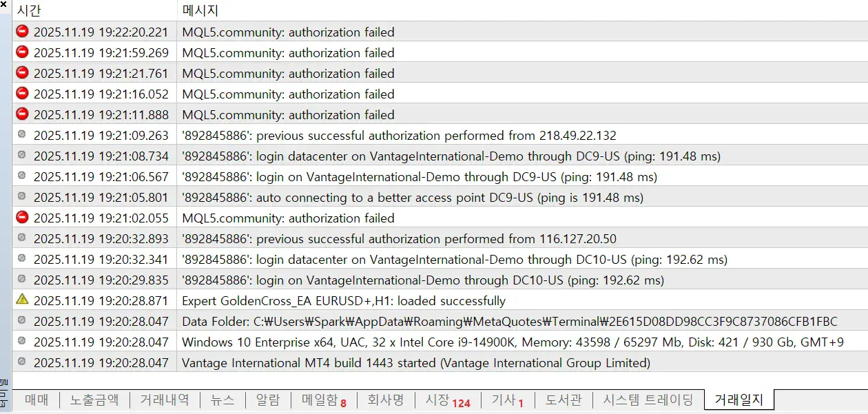Click the error icon on the 19:21:02.055 row
This screenshot has width=868, height=414.
[x=22, y=218]
